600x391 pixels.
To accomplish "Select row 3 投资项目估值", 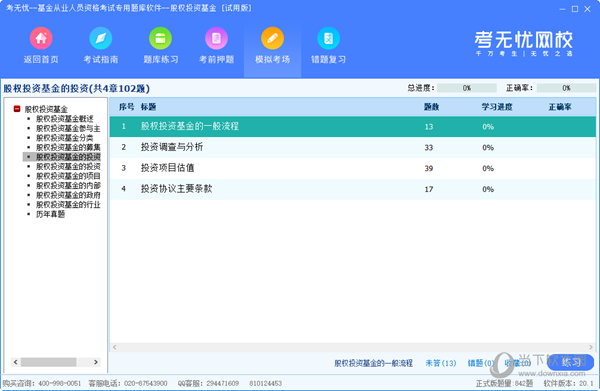I will 352,168.
